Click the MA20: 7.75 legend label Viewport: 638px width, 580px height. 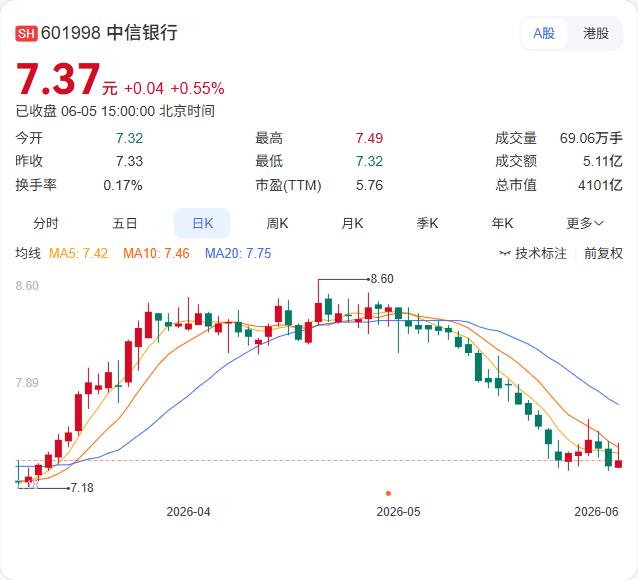pyautogui.click(x=238, y=254)
